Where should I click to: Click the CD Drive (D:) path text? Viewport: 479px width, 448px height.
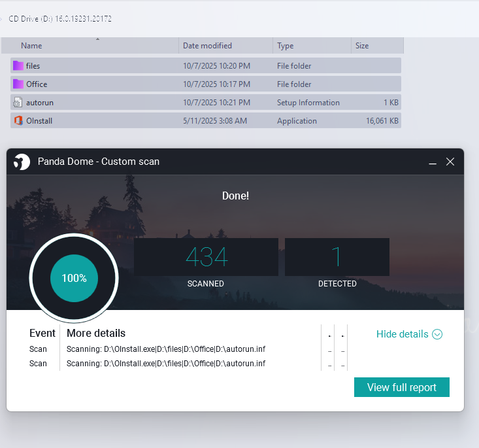[60, 19]
